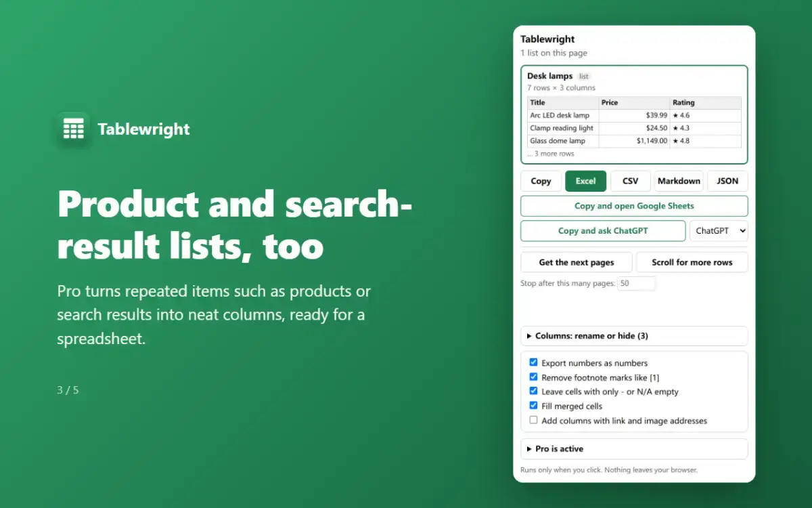Click Copy and ask ChatGPT
Image resolution: width=812 pixels, height=508 pixels.
click(x=603, y=231)
